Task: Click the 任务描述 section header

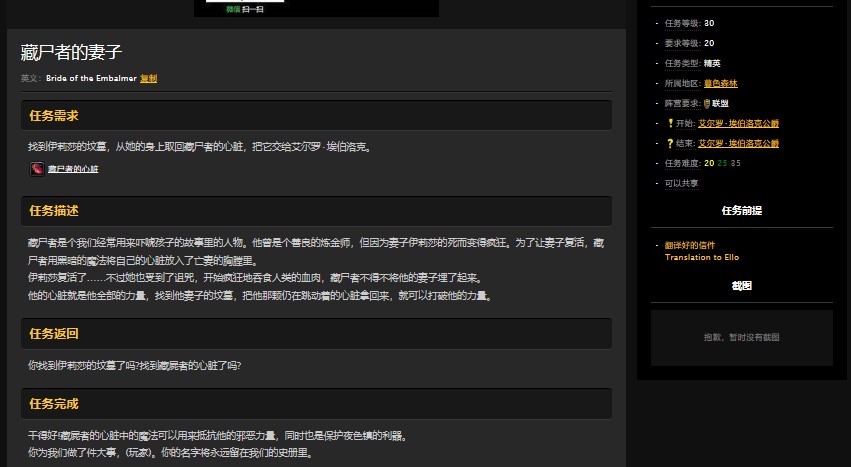Action: click(x=54, y=211)
